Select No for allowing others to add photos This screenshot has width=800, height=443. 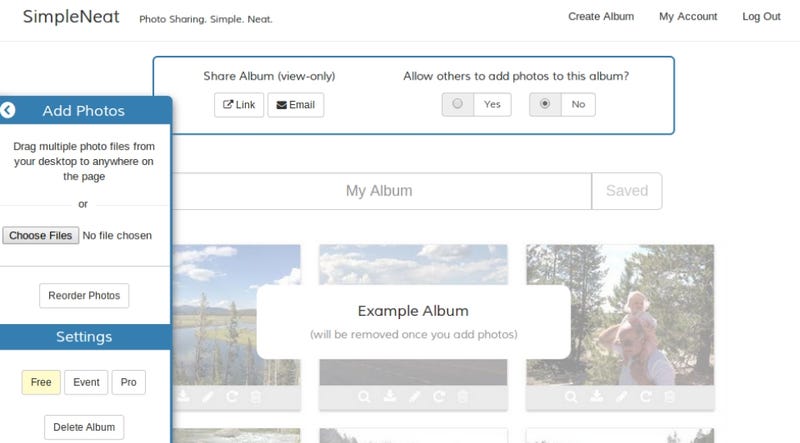pos(562,104)
